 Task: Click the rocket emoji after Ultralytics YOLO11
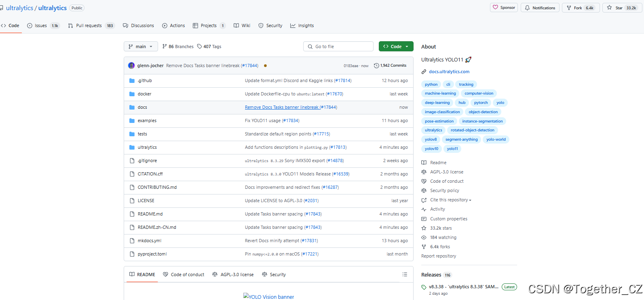point(468,60)
